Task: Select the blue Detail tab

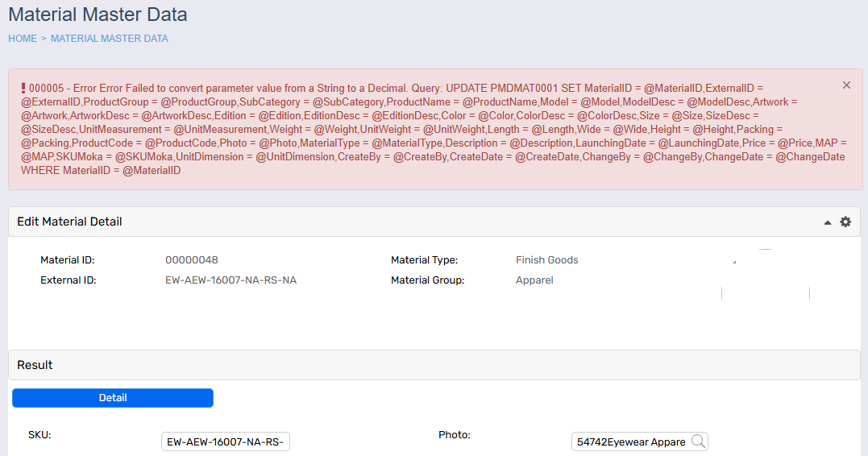Action: tap(113, 398)
